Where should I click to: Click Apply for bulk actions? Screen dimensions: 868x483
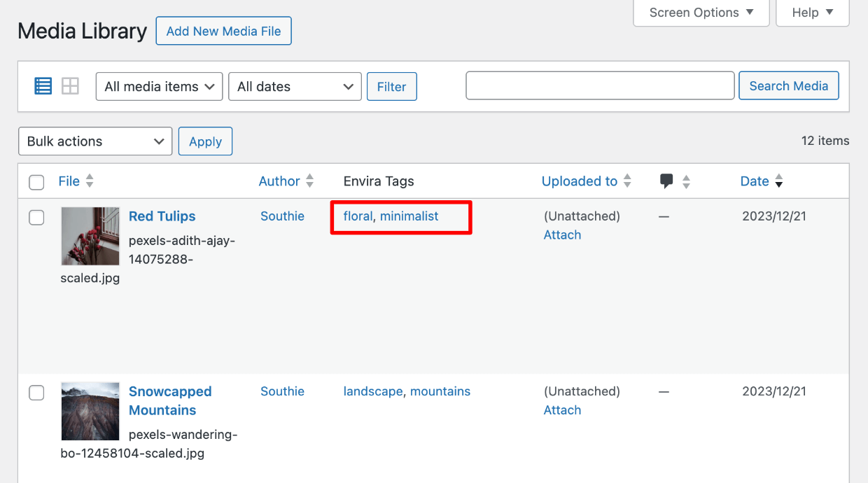[x=205, y=141]
